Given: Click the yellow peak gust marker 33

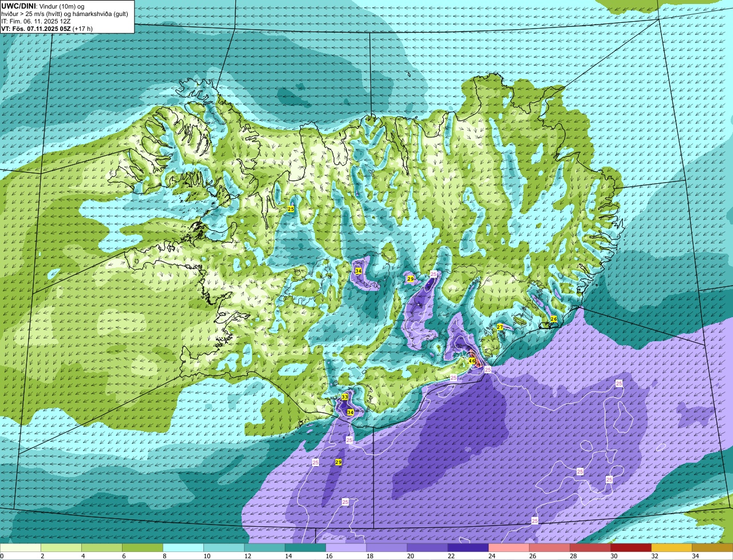Looking at the screenshot, I should [x=345, y=397].
